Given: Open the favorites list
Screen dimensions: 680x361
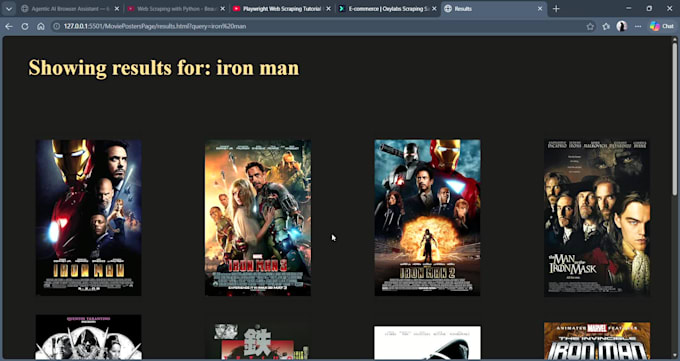Looking at the screenshot, I should (x=606, y=26).
